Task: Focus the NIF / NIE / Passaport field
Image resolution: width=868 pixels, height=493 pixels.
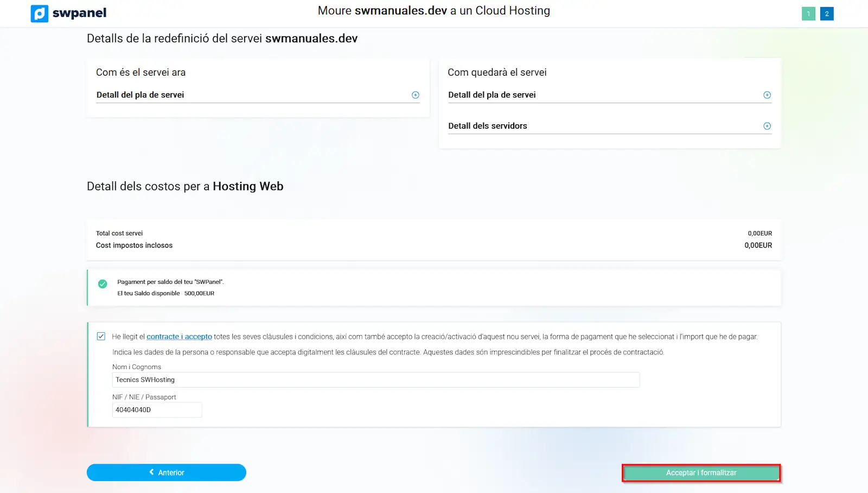Action: point(157,410)
